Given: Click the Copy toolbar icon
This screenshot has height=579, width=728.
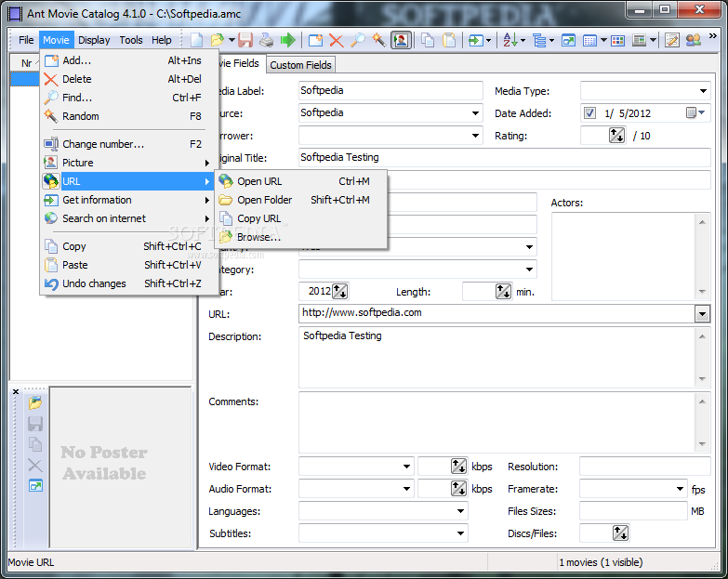Looking at the screenshot, I should point(428,40).
